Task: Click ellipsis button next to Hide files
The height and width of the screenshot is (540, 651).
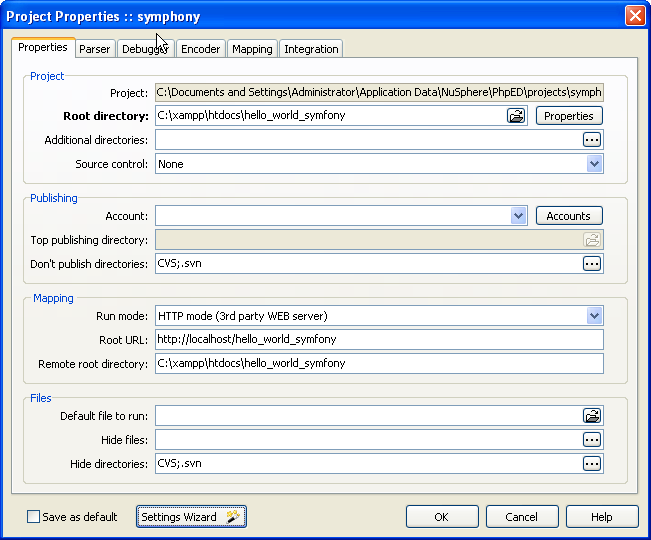Action: [x=592, y=440]
